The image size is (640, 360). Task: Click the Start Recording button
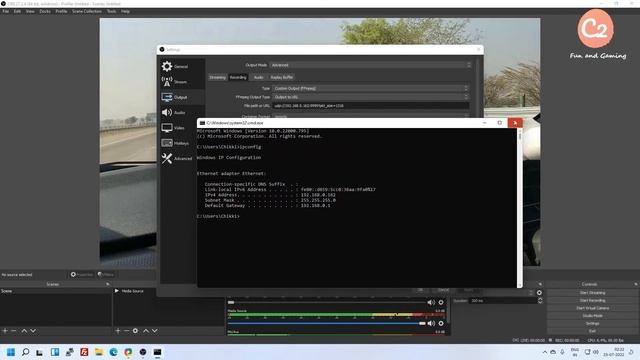pyautogui.click(x=592, y=300)
